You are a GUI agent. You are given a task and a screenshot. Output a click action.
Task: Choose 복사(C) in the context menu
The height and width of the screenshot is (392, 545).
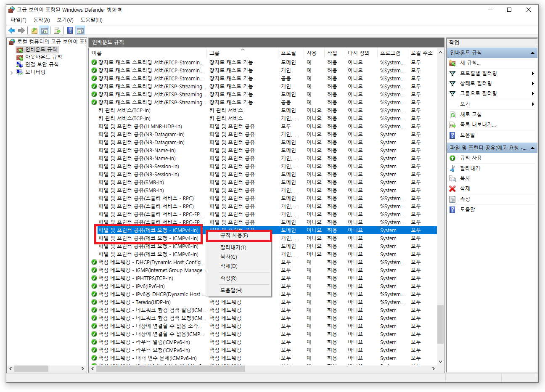238,257
